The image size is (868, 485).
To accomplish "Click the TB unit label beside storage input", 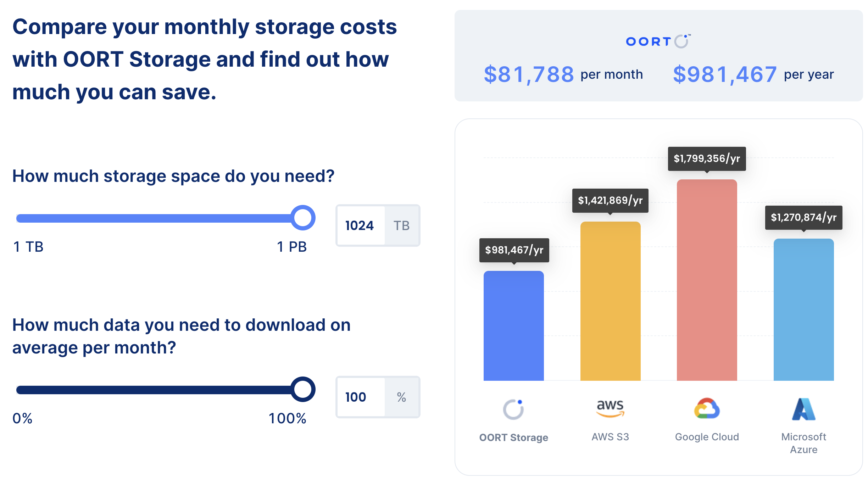I will 402,225.
